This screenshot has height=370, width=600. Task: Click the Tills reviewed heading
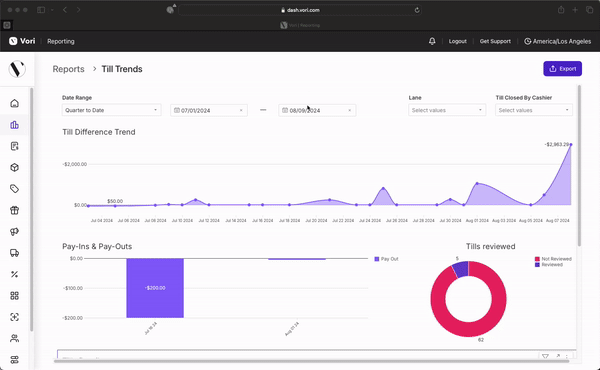(x=491, y=246)
